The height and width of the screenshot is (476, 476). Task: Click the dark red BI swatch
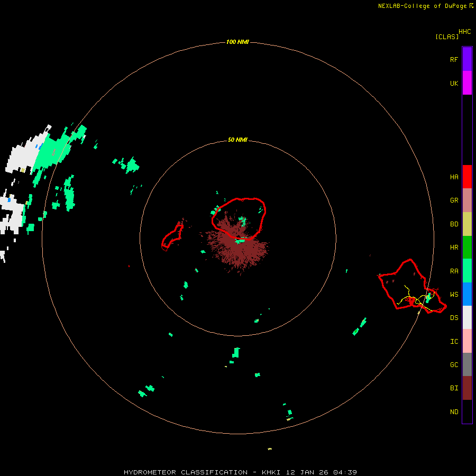pyautogui.click(x=467, y=388)
